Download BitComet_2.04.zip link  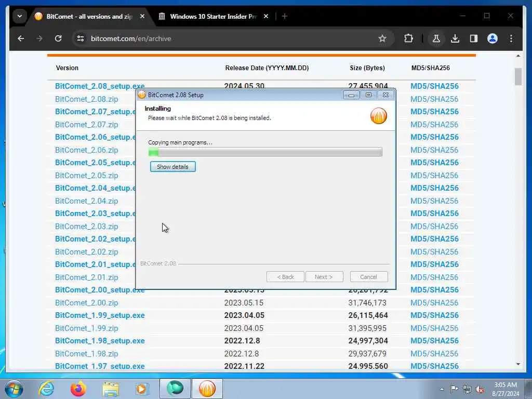[87, 201]
